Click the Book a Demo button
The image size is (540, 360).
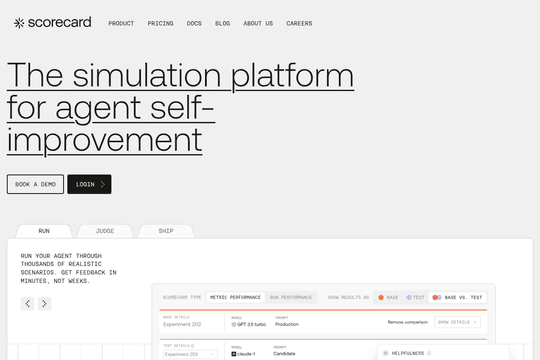35,184
